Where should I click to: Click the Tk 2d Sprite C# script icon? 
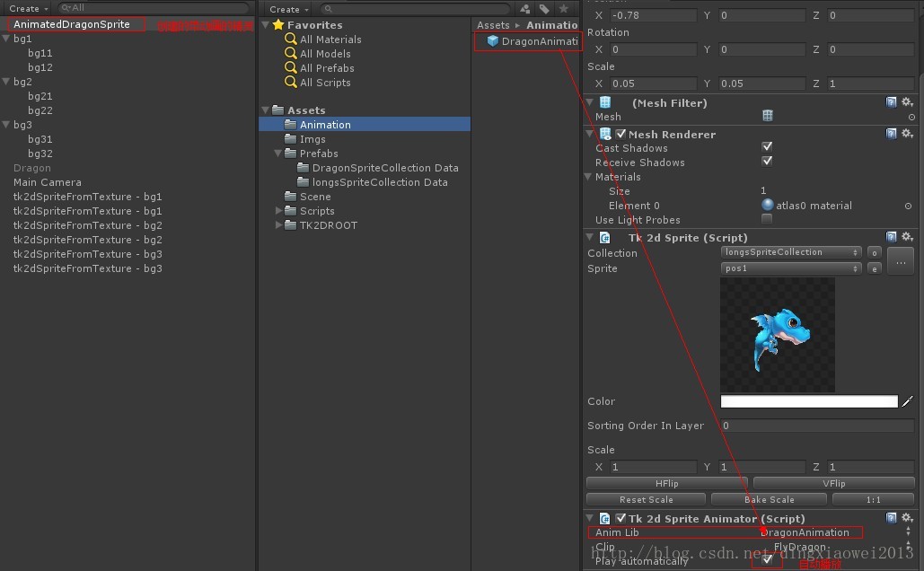click(x=604, y=238)
